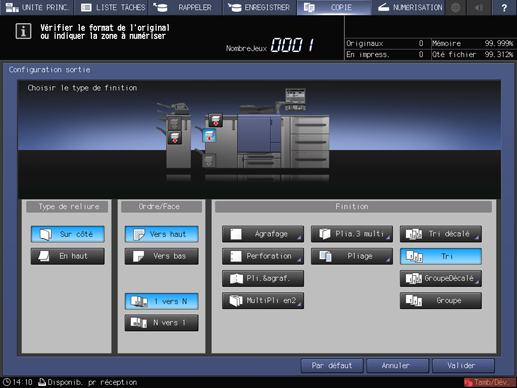This screenshot has height=388, width=517.
Task: Open the LISTE TACHES tab
Action: coord(113,7)
